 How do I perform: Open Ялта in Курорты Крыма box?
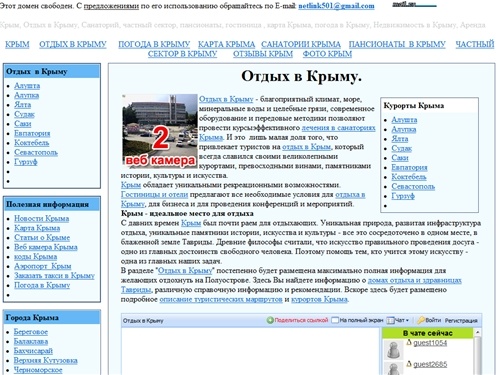pos(400,139)
